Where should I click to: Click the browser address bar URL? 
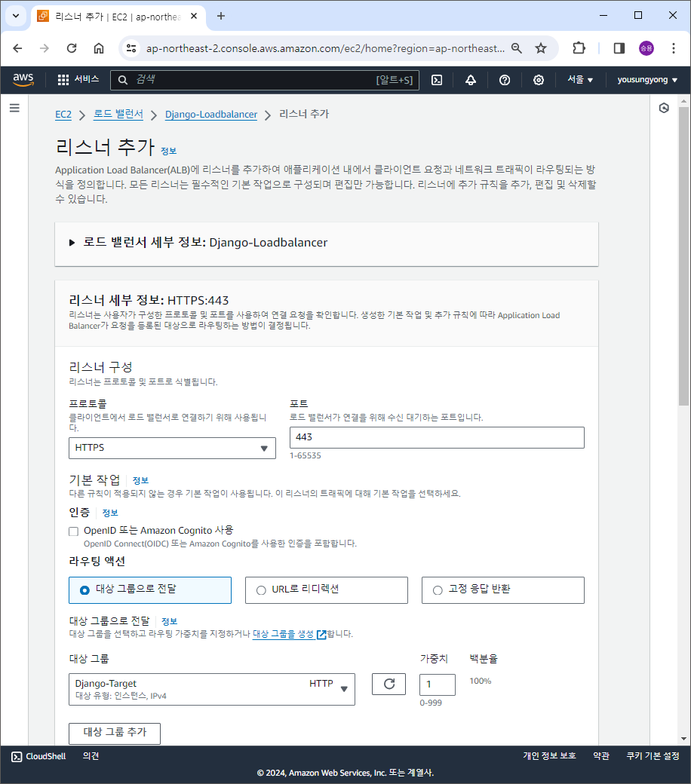(325, 48)
